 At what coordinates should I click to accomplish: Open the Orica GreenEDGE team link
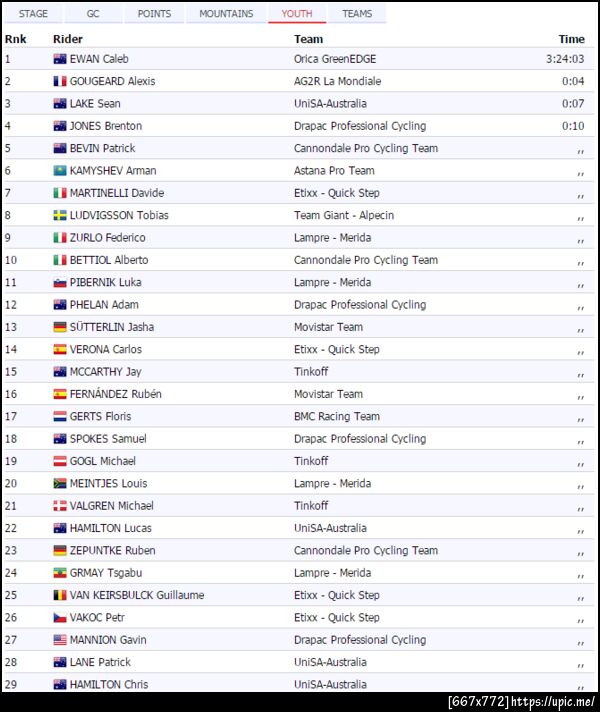pyautogui.click(x=334, y=59)
